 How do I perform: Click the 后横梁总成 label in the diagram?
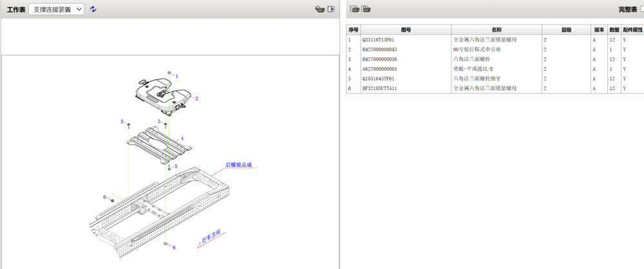238,165
